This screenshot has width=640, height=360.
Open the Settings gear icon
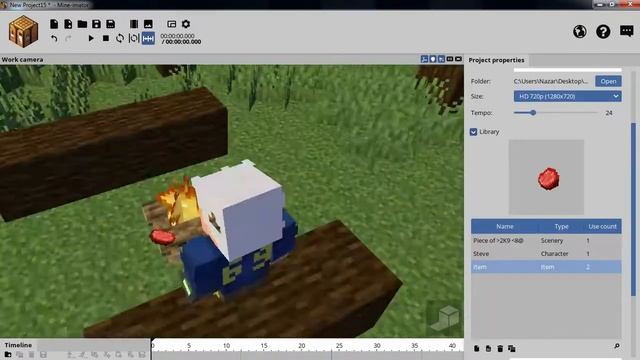[186, 24]
